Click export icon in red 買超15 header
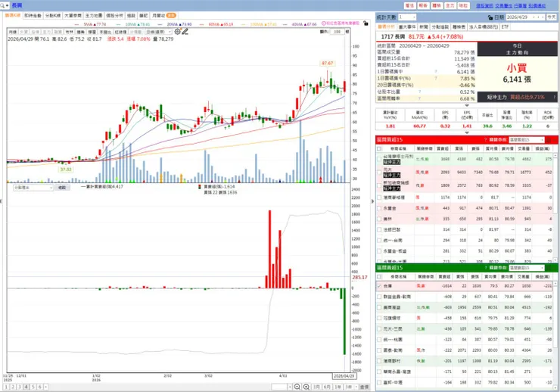 click(549, 139)
